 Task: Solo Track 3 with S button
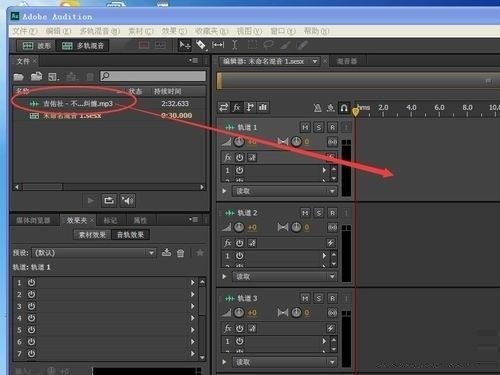(x=319, y=298)
